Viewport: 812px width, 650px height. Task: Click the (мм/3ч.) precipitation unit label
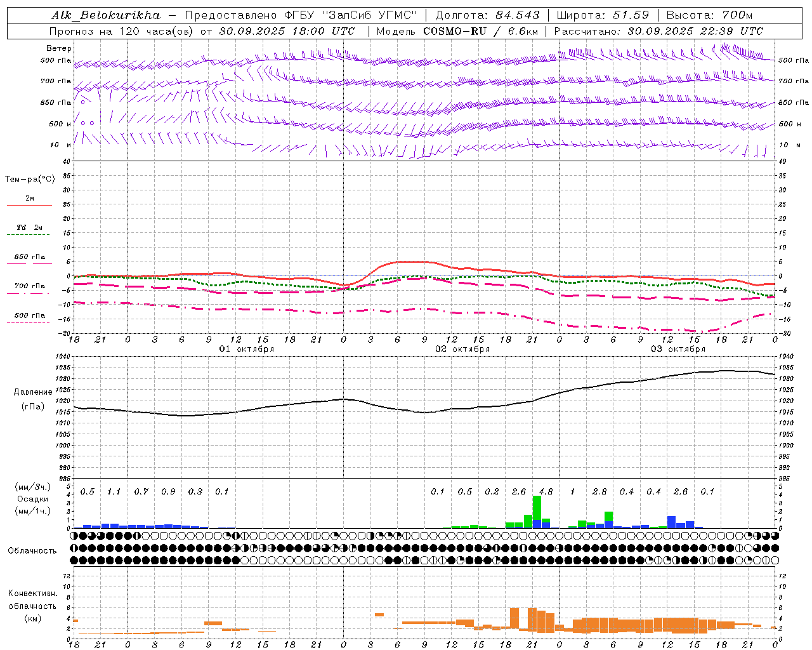[x=33, y=487]
